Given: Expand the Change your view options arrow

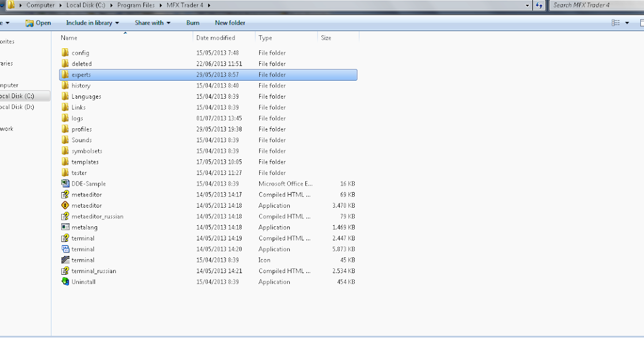Looking at the screenshot, I should point(627,23).
